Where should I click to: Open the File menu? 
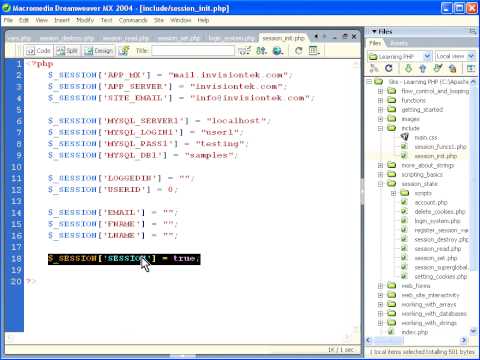tap(8, 20)
